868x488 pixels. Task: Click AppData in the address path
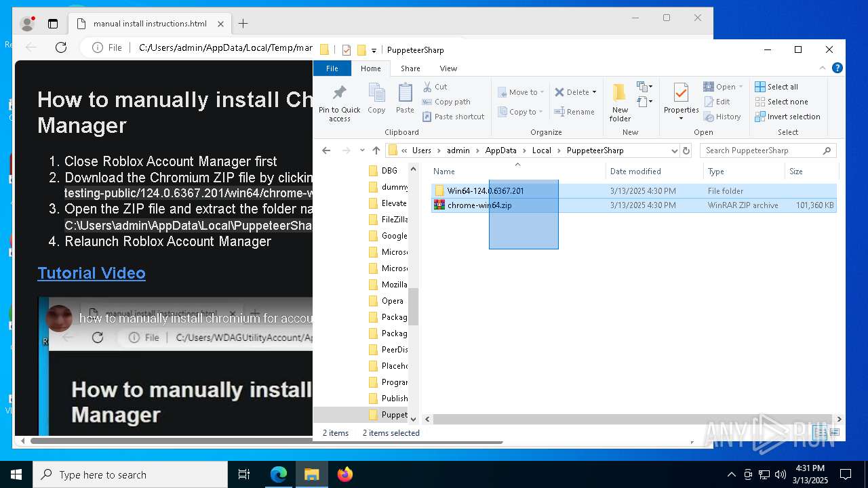point(500,150)
